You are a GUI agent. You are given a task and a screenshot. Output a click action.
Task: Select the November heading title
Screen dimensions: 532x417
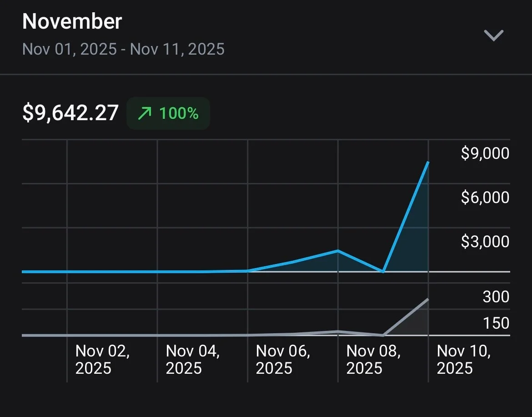tap(72, 22)
